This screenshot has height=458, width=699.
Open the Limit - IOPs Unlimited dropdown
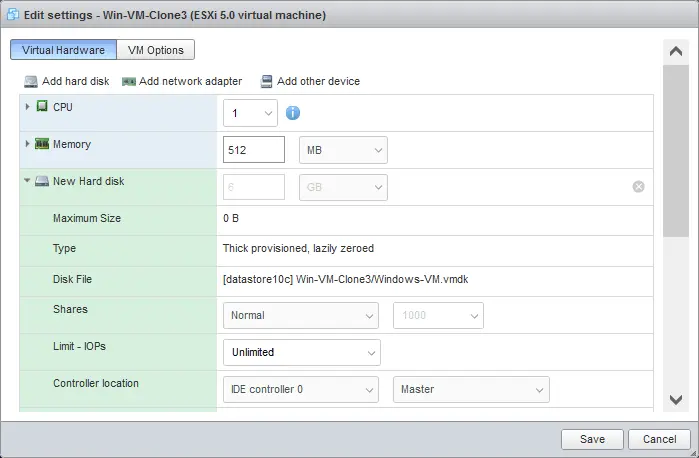[x=302, y=352]
